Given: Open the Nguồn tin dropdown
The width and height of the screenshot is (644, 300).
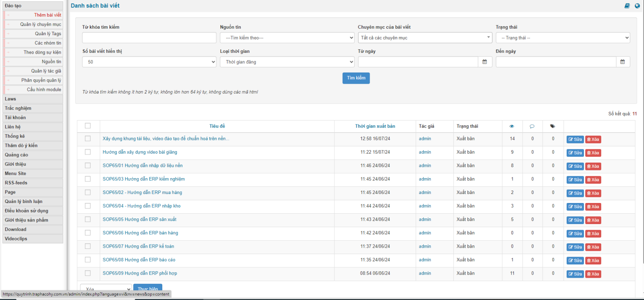Looking at the screenshot, I should tap(287, 38).
